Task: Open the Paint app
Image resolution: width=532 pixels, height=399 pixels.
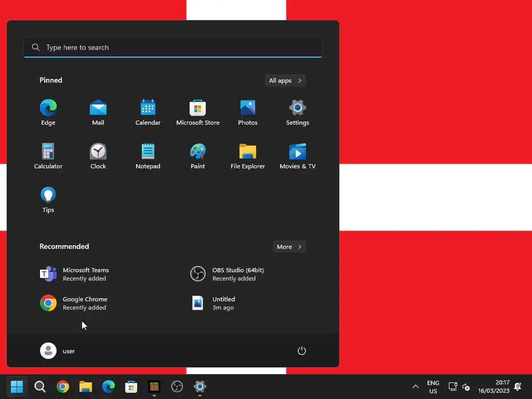Action: tap(198, 156)
